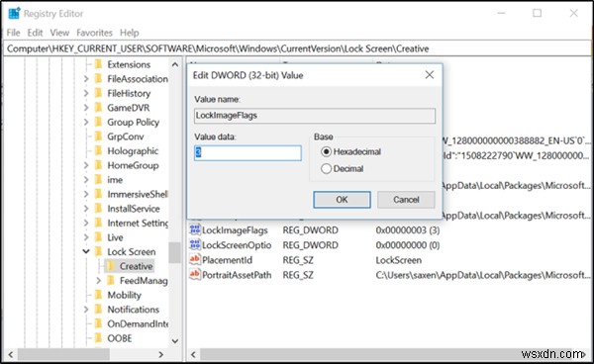Click the Notifications folder icon

98,310
